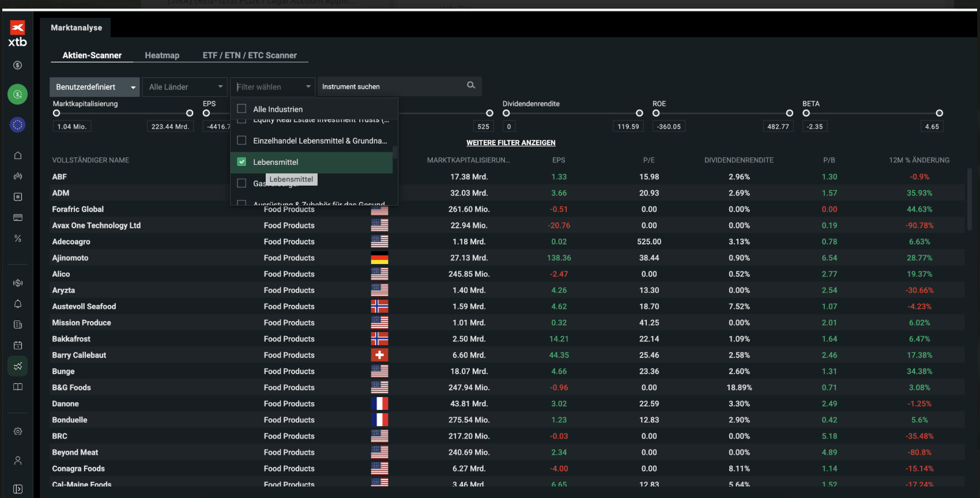
Task: Click Marktkapitalisierung slider maximum handle
Action: pos(190,113)
